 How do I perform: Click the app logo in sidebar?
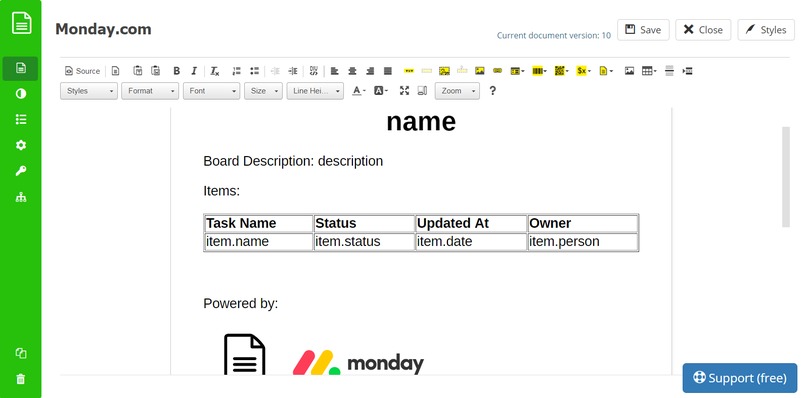click(21, 23)
